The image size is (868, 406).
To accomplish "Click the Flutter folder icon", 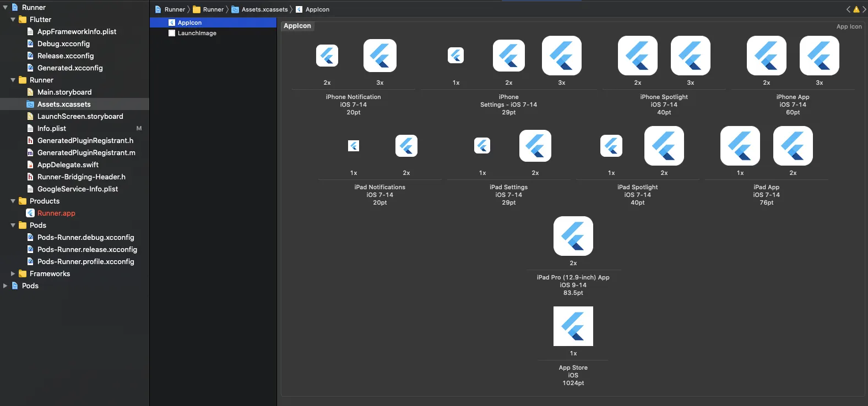I will coord(23,19).
